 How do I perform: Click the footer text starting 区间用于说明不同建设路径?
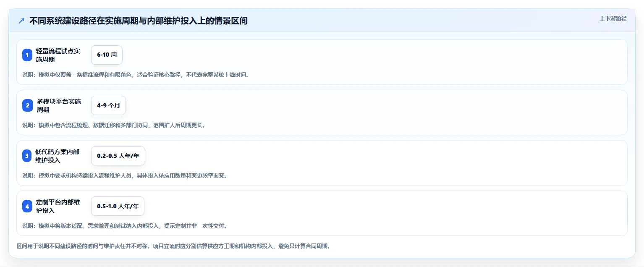173,246
